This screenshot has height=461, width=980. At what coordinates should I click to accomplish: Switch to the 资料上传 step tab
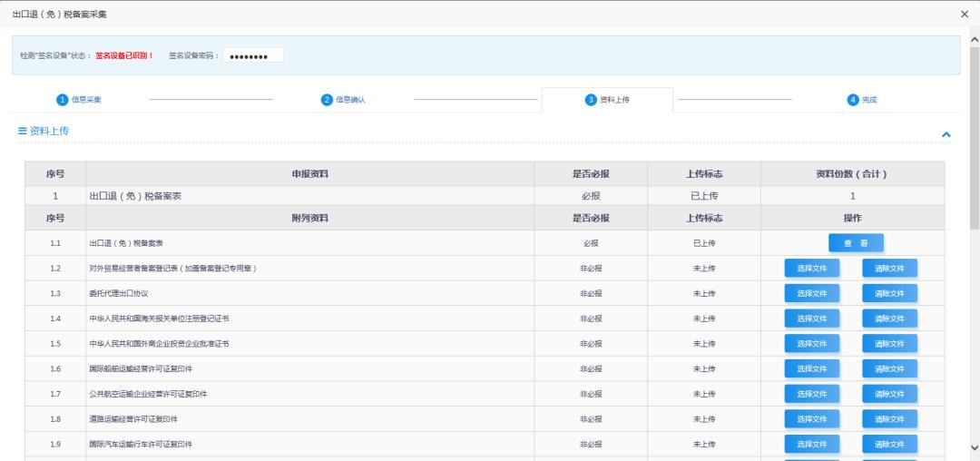click(607, 100)
